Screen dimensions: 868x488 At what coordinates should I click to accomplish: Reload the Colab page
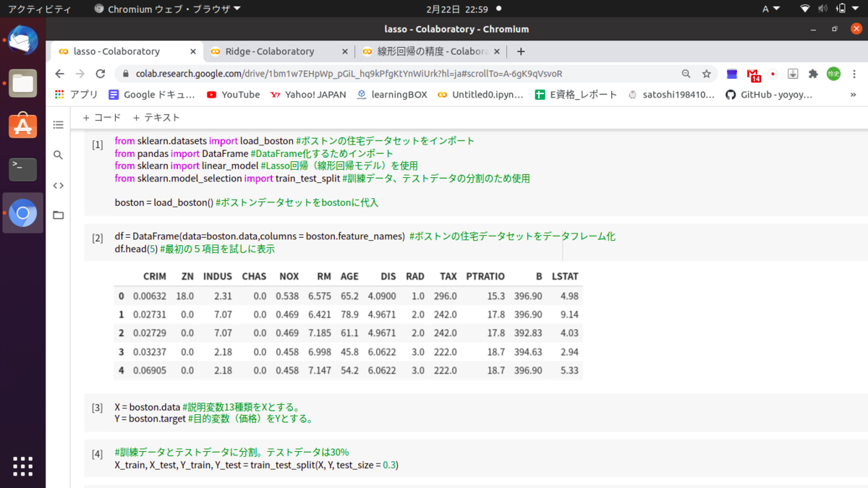(x=101, y=74)
